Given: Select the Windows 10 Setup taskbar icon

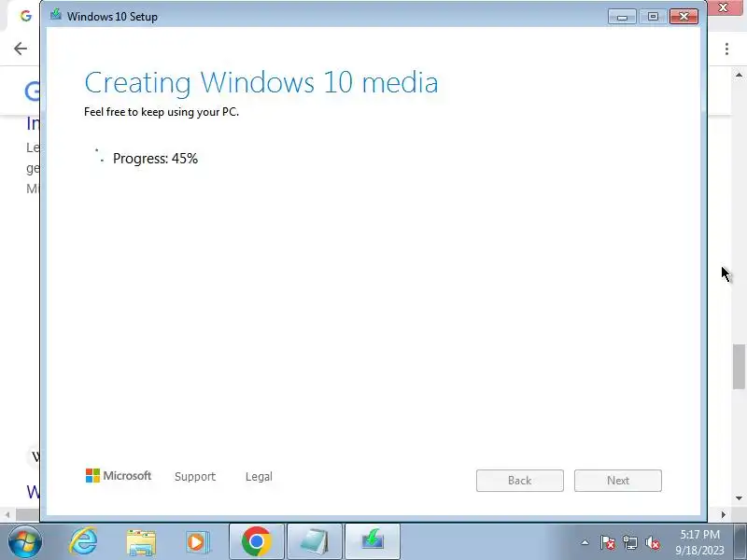Looking at the screenshot, I should [x=373, y=541].
